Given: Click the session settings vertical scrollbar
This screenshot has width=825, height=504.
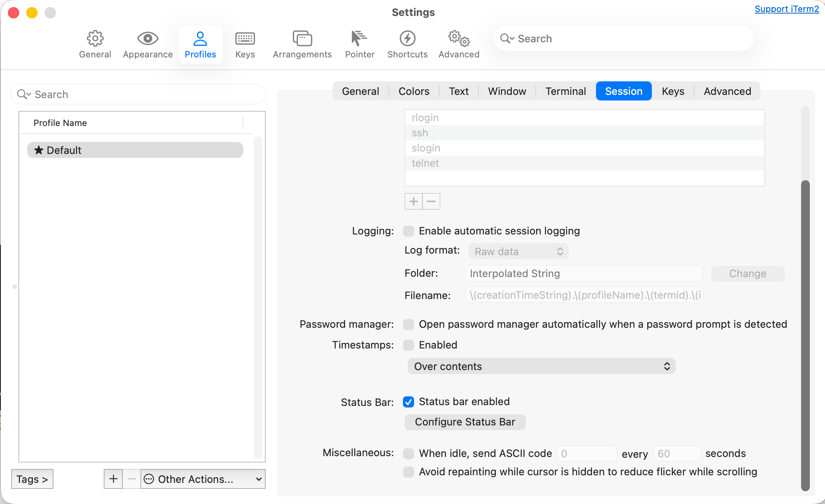Looking at the screenshot, I should [x=805, y=335].
